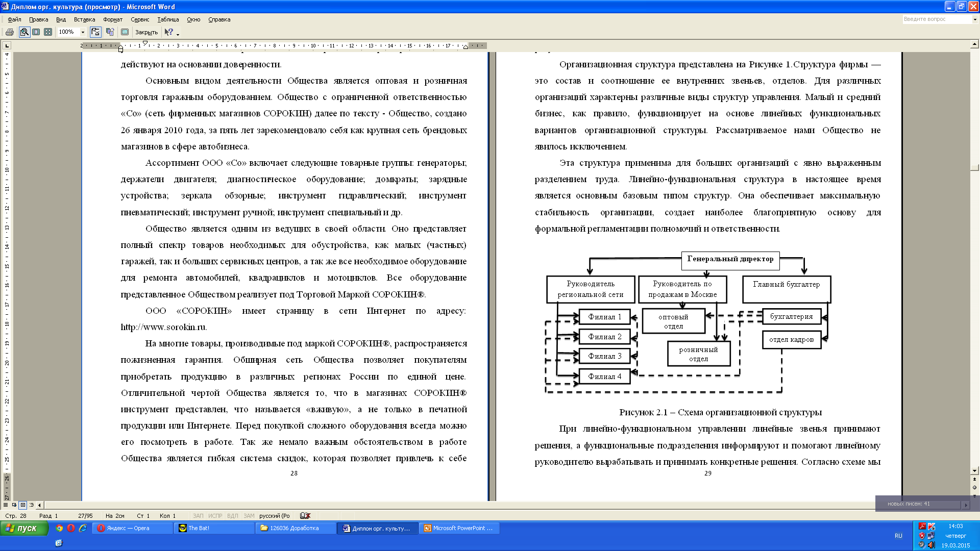Image resolution: width=980 pixels, height=551 pixels.
Task: Click the network connection tray icon
Action: pos(932,536)
